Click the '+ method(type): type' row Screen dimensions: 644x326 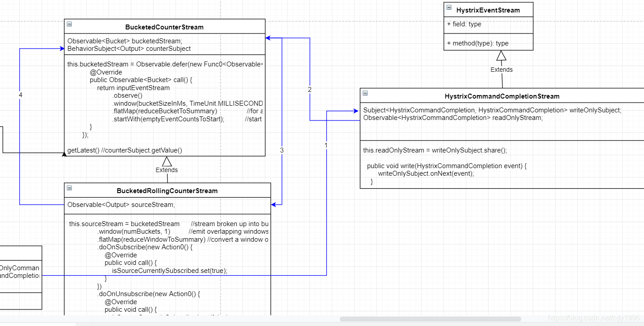point(489,43)
